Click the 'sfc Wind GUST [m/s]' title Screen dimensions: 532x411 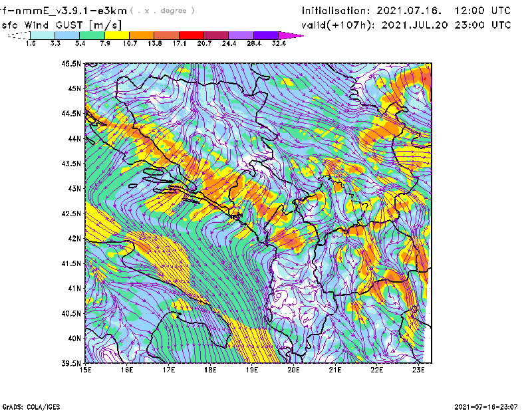click(62, 25)
